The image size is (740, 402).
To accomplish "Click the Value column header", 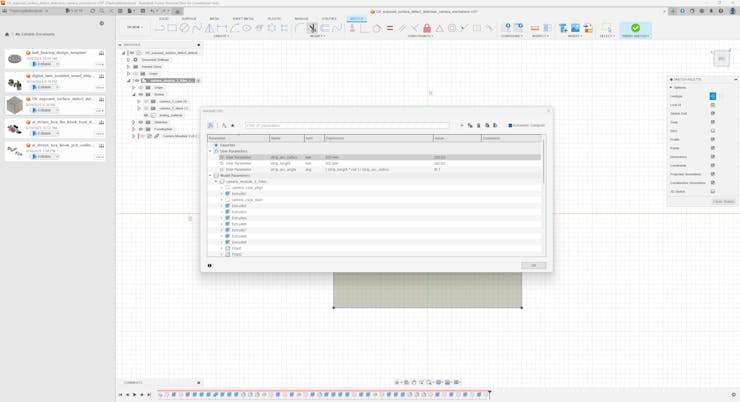I will coord(457,138).
